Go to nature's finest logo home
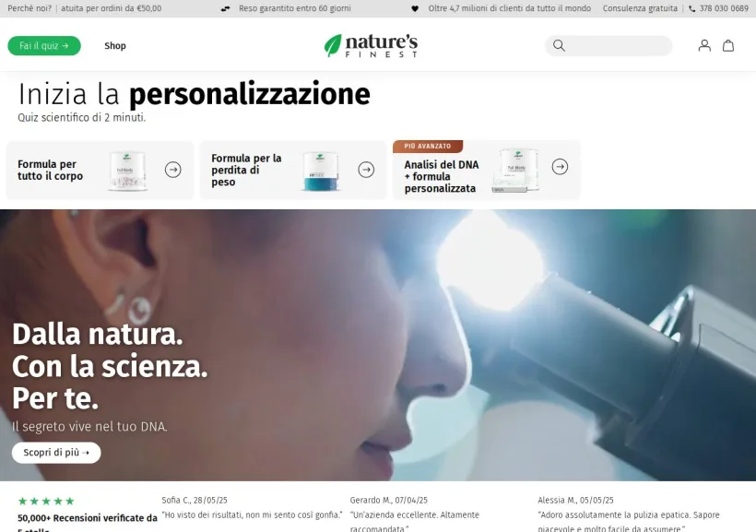This screenshot has height=532, width=756. [371, 46]
